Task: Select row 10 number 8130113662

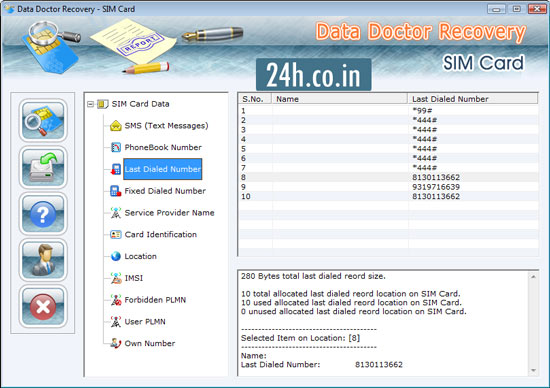Action: pos(388,196)
